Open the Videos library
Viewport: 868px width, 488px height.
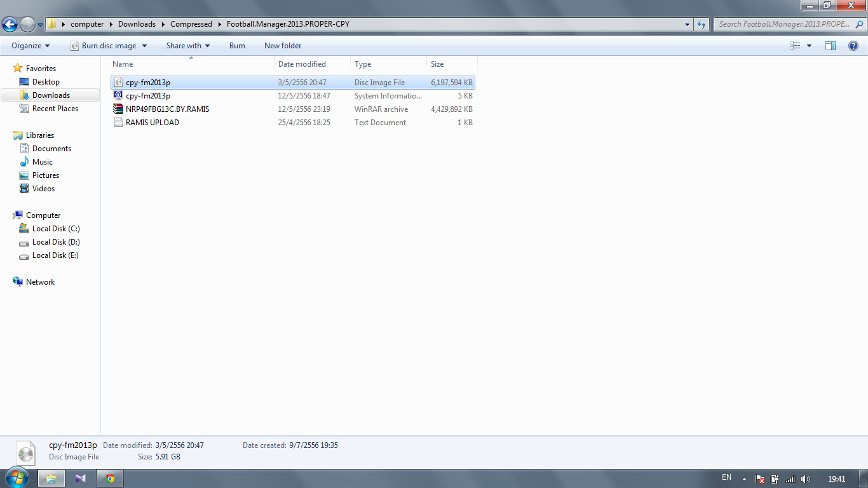coord(43,189)
